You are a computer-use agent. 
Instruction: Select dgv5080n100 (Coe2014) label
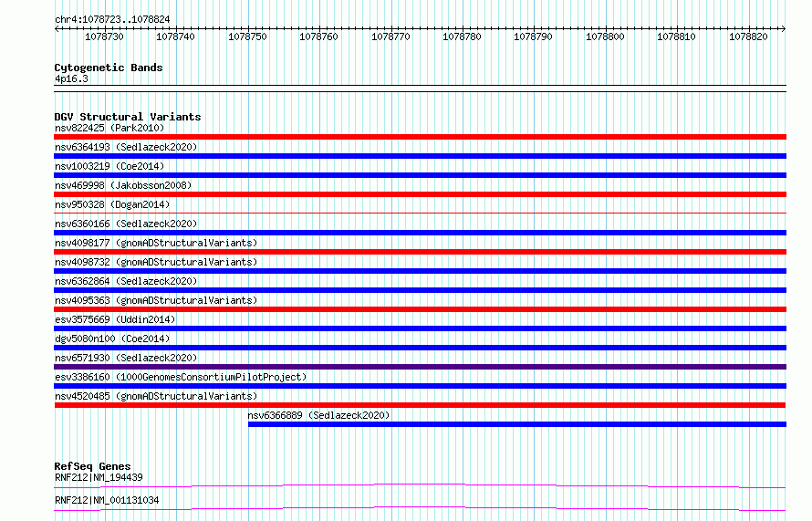[x=112, y=339]
